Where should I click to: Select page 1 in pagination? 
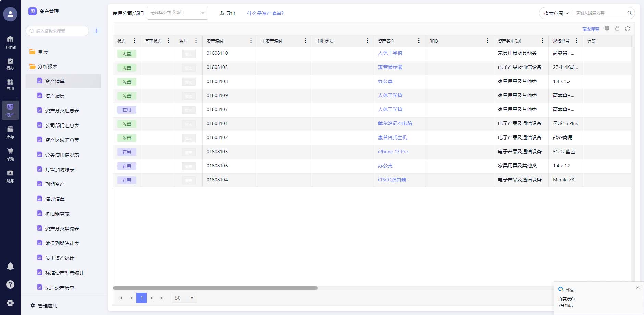point(142,298)
